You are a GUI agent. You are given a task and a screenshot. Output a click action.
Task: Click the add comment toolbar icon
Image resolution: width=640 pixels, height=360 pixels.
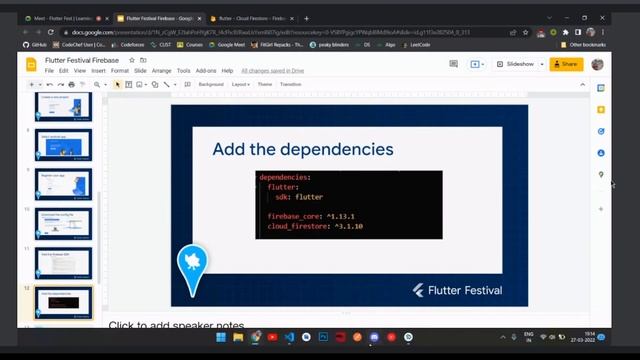point(187,84)
